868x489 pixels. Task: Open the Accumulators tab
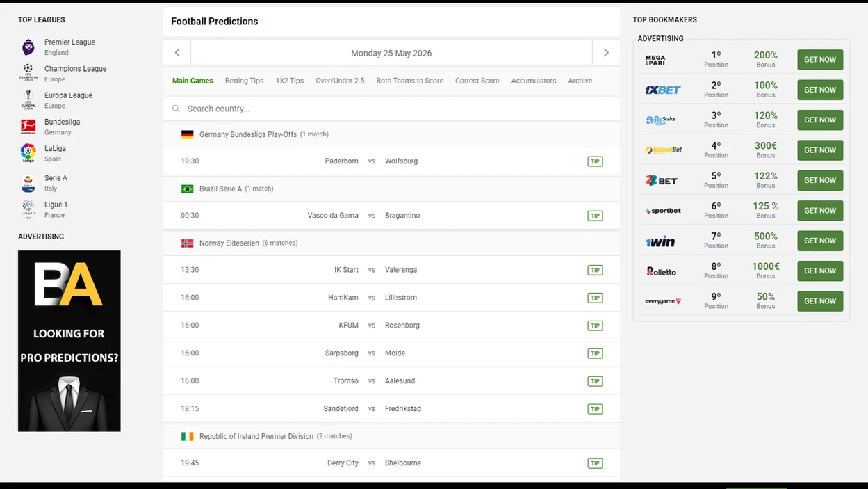coord(534,81)
